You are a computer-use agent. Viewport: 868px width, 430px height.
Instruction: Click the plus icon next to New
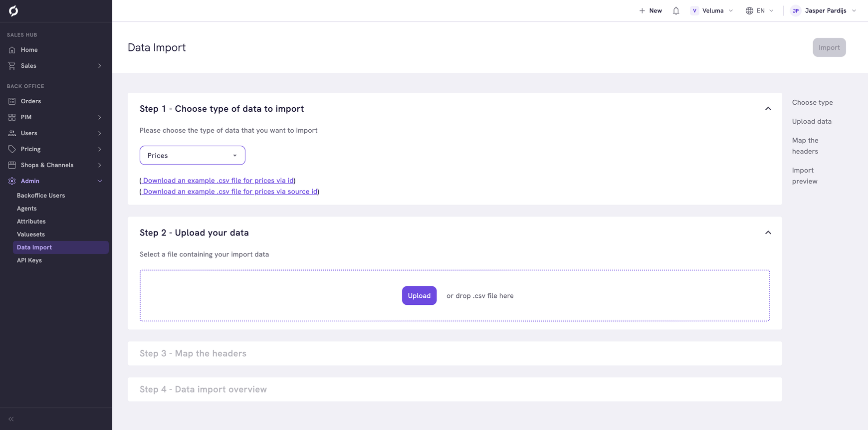642,10
